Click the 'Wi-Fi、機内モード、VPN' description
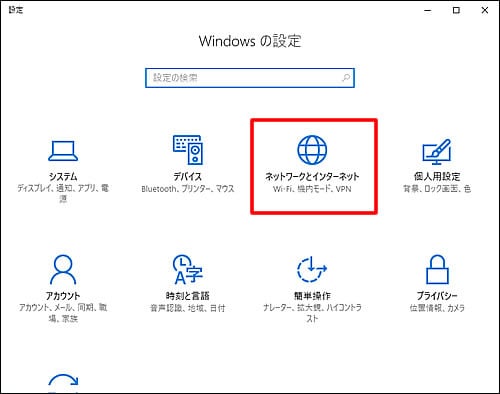500x394 pixels. [312, 189]
